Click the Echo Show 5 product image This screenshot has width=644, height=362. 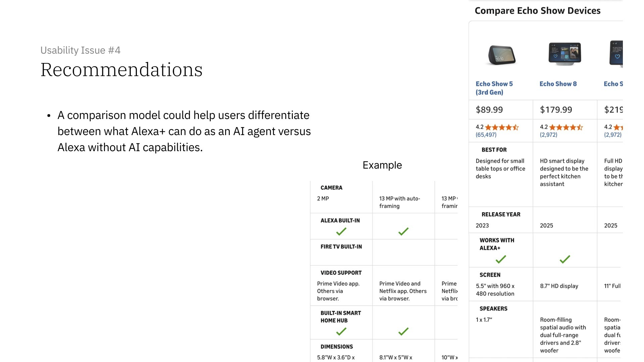[502, 55]
